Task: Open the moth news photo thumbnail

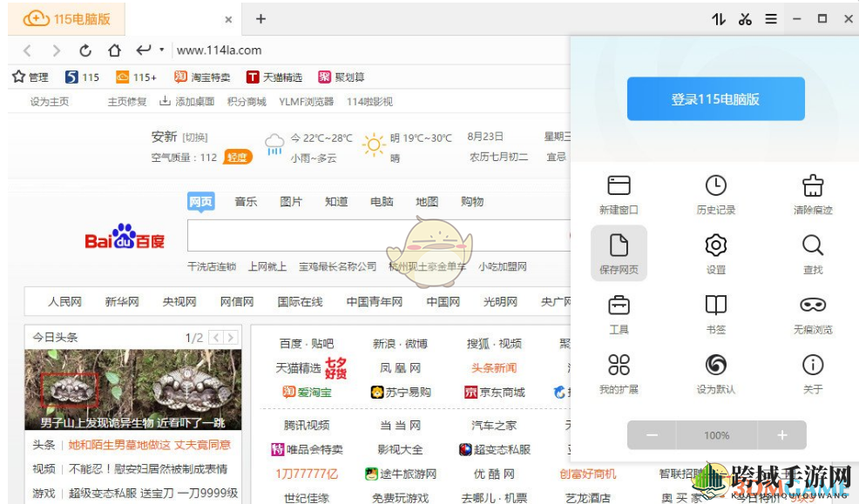Action: [133, 390]
